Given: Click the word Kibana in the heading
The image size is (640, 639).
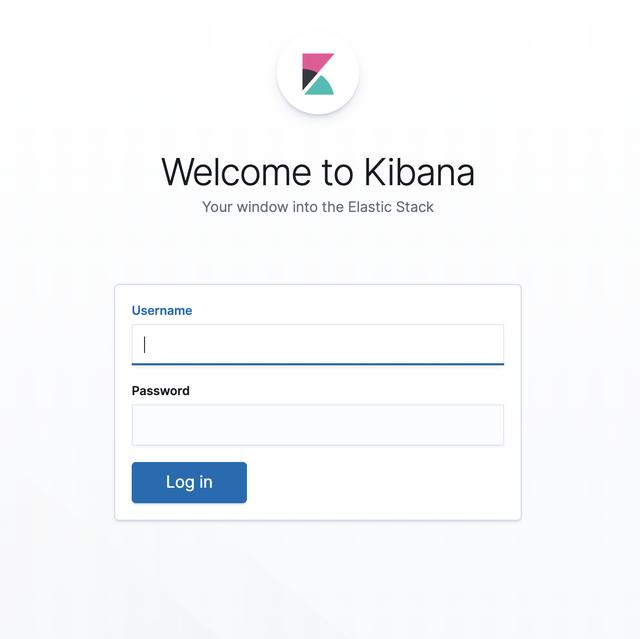Looking at the screenshot, I should pos(419,172).
